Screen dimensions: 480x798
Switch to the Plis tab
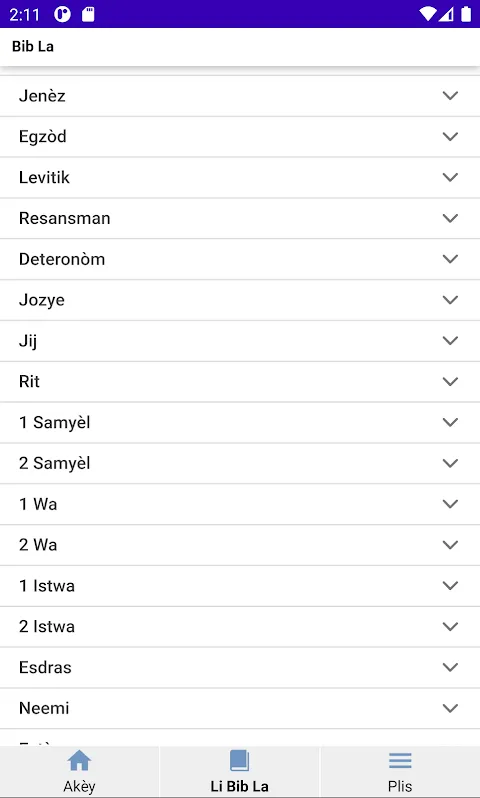pos(400,772)
